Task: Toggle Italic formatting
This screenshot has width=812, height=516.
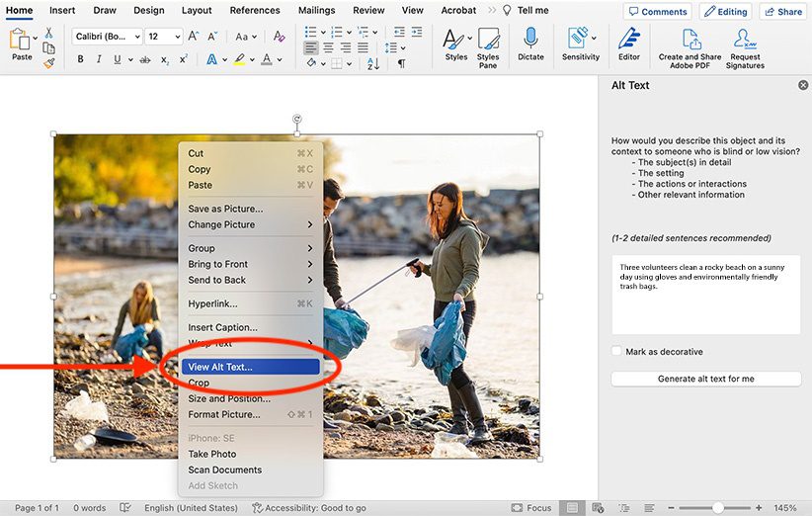Action: pos(99,59)
